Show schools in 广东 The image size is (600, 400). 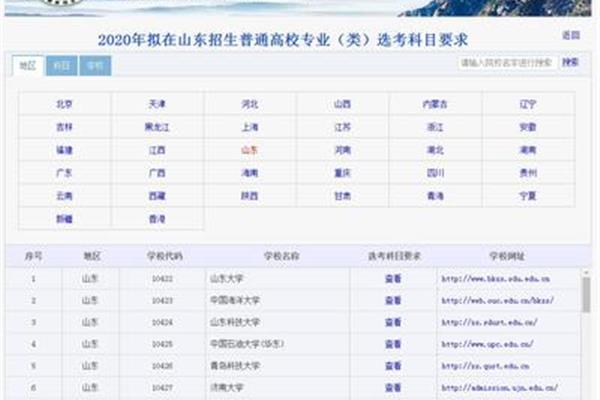64,173
